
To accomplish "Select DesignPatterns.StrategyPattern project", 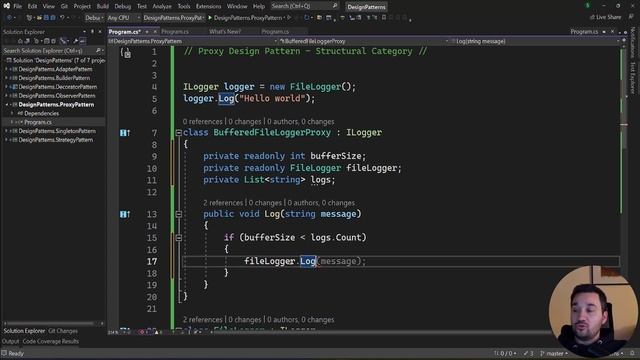I will [56, 140].
